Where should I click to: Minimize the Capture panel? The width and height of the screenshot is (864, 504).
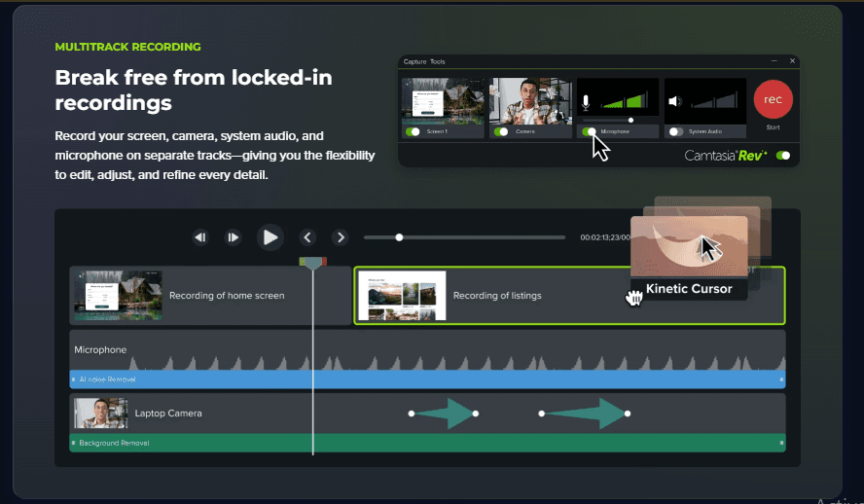(x=774, y=61)
